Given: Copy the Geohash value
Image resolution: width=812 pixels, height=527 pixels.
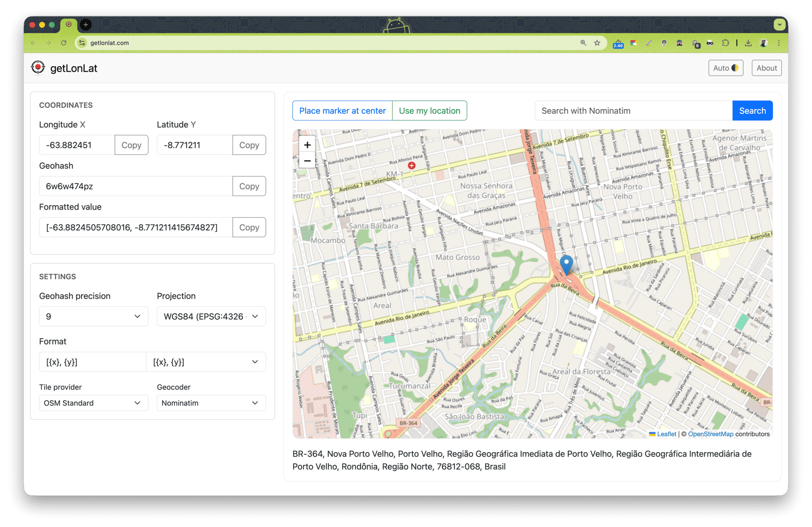Looking at the screenshot, I should [249, 186].
